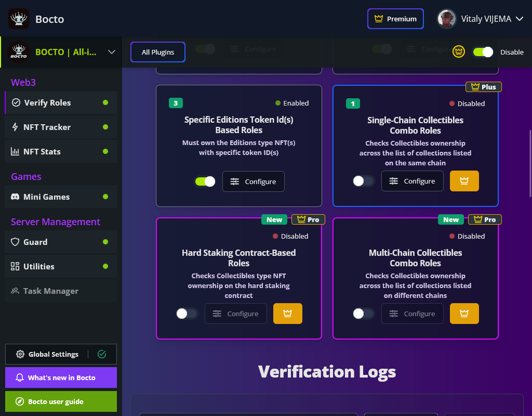Click Pro badge on Multi-Chain card

[485, 219]
